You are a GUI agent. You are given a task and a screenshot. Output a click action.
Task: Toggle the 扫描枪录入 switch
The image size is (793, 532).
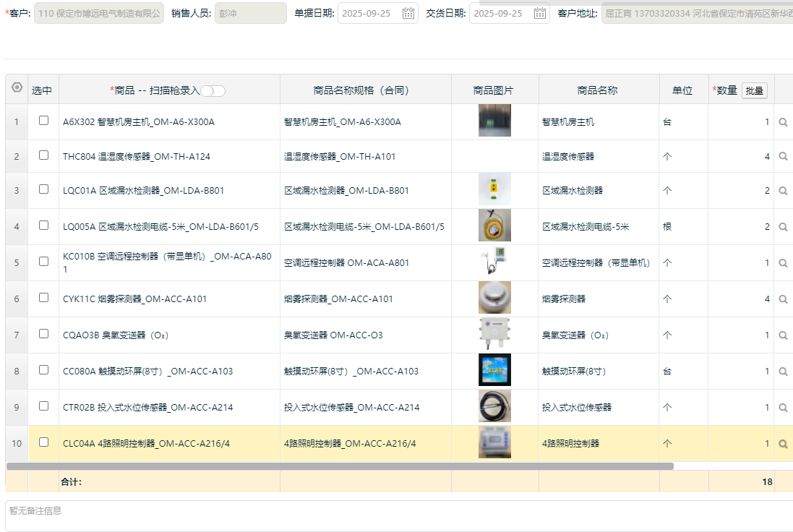(213, 90)
